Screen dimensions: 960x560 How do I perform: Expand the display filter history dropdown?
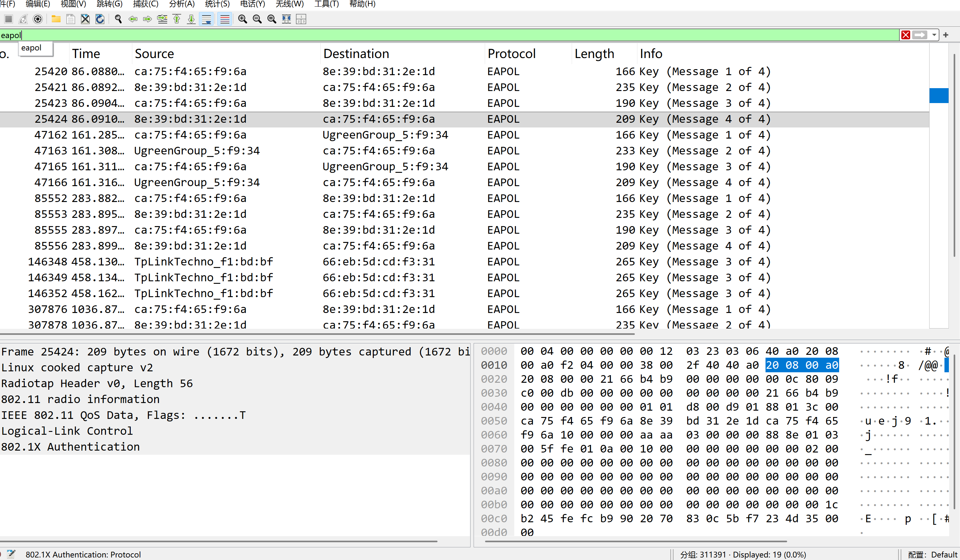click(x=934, y=35)
